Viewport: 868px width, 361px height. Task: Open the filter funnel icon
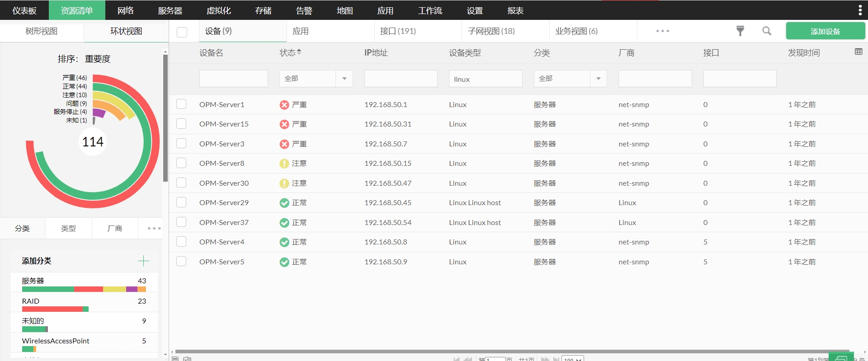click(740, 31)
